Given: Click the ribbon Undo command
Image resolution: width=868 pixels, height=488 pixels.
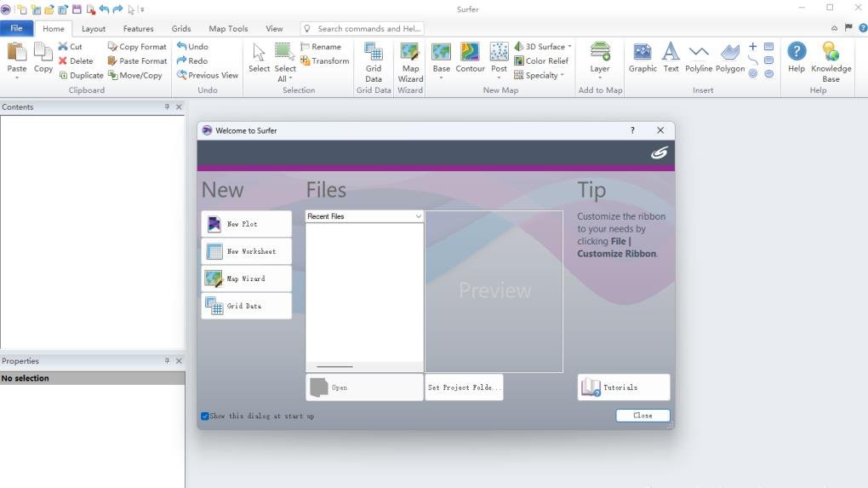Looking at the screenshot, I should [x=192, y=47].
